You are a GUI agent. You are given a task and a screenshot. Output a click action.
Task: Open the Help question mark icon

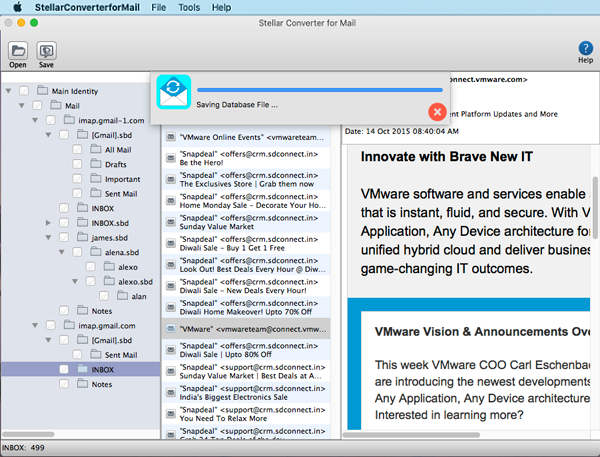click(585, 49)
